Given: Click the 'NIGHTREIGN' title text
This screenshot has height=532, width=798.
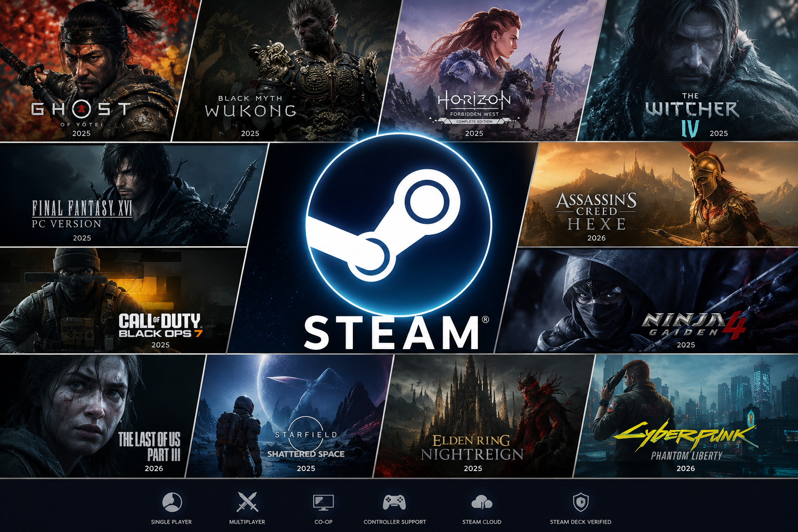Looking at the screenshot, I should [472, 455].
